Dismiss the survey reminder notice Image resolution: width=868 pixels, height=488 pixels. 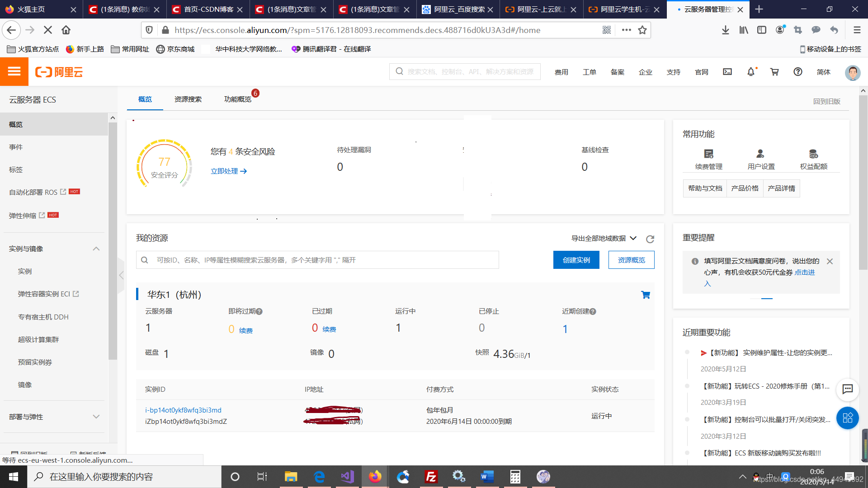(830, 261)
